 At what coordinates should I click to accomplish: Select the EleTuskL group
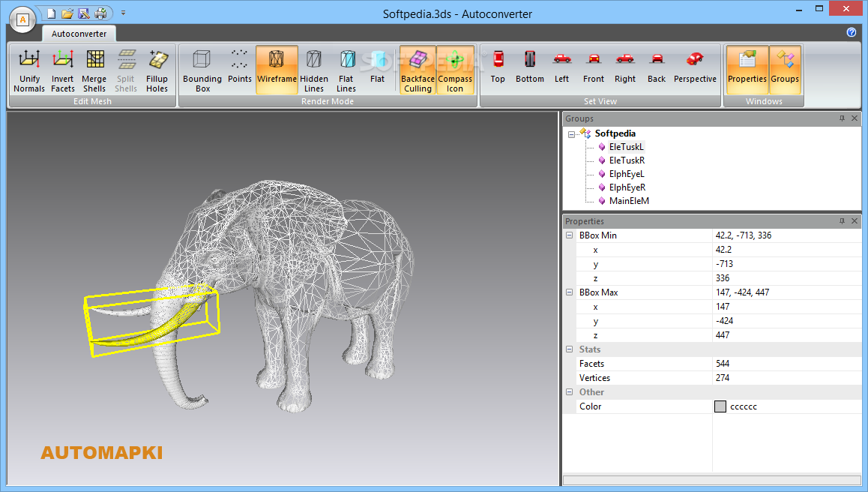(626, 147)
